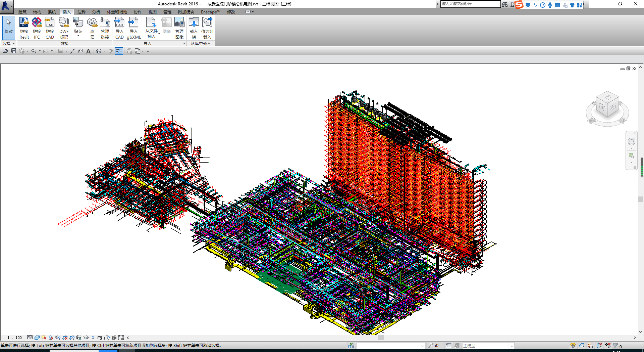
Task: Click the Filter funnel icon in status bar
Action: tap(616, 346)
